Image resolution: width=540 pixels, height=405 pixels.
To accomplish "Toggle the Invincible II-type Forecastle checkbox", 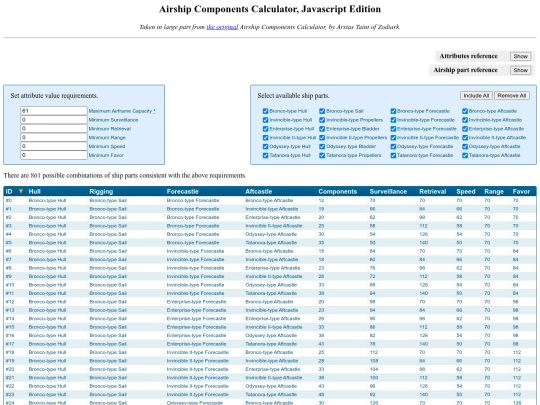I will pyautogui.click(x=393, y=137).
